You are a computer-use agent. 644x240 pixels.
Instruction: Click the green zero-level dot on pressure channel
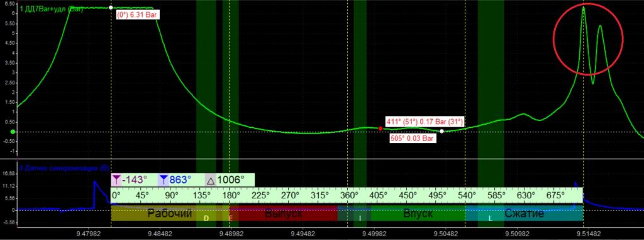(13, 132)
